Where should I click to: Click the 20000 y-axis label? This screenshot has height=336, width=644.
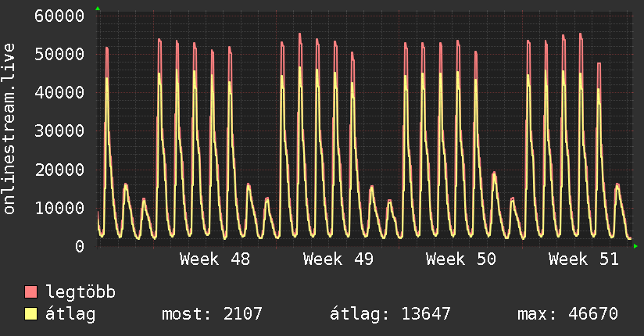pyautogui.click(x=59, y=170)
